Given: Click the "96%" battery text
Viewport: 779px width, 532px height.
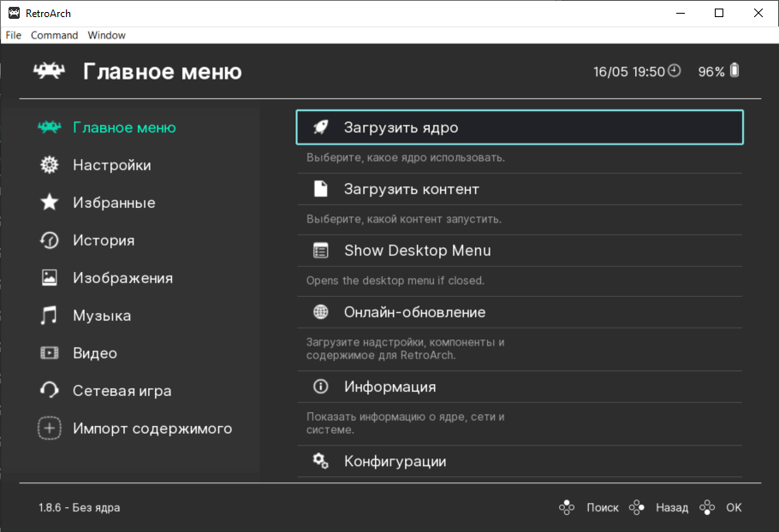Looking at the screenshot, I should [x=711, y=72].
